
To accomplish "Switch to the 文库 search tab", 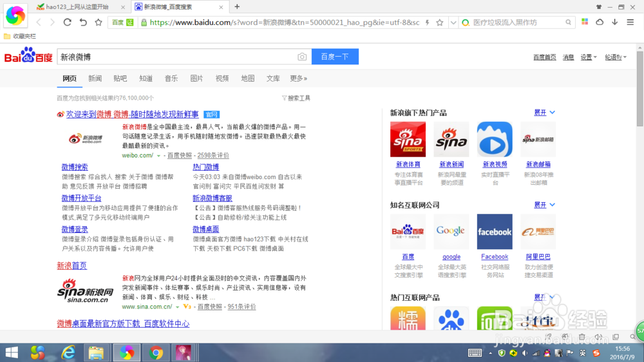I will [273, 79].
